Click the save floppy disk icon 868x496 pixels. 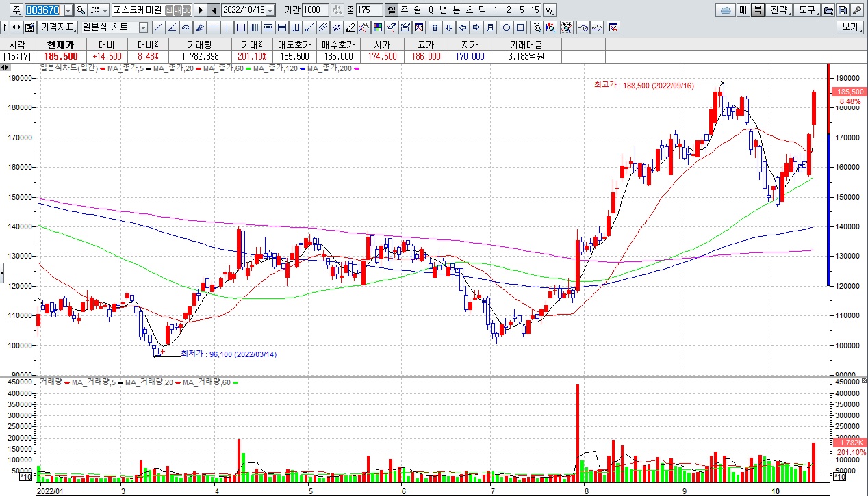point(842,10)
